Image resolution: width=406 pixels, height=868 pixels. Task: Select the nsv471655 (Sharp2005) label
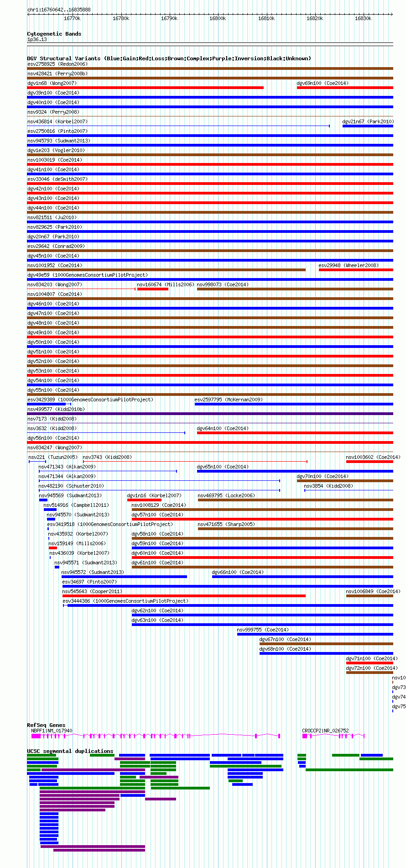(226, 525)
